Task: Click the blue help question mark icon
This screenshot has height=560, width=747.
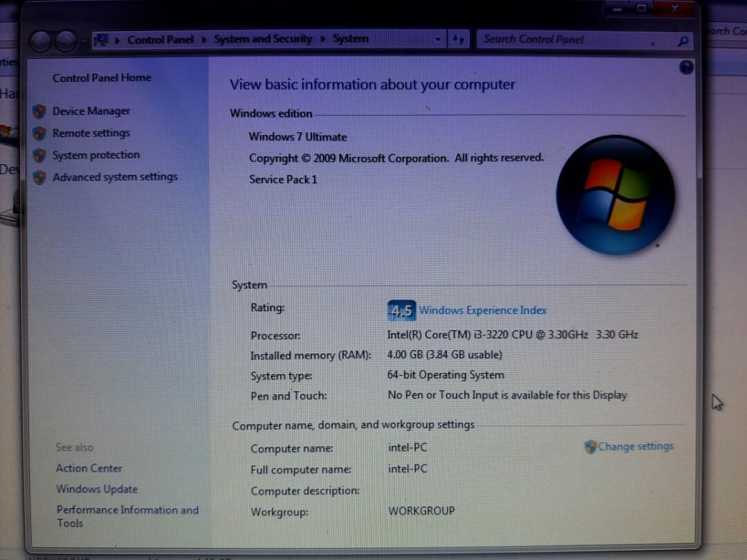Action: point(686,67)
